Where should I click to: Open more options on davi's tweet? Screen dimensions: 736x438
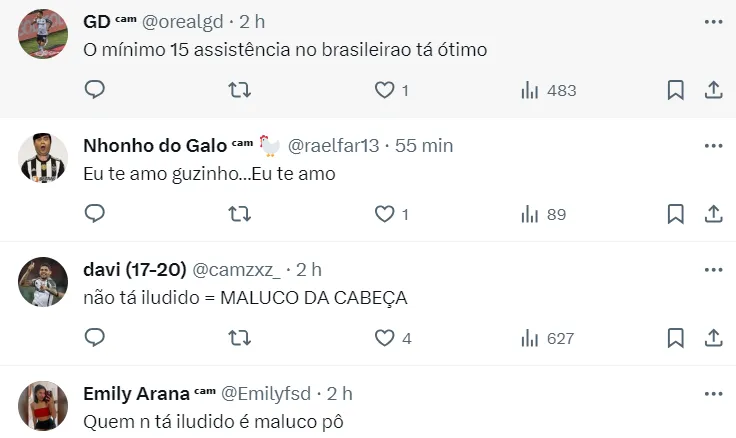[713, 270]
